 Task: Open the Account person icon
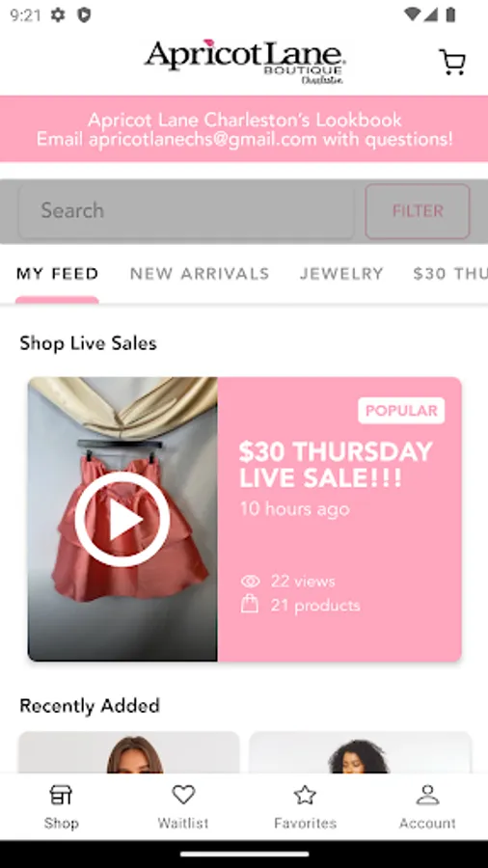427,795
